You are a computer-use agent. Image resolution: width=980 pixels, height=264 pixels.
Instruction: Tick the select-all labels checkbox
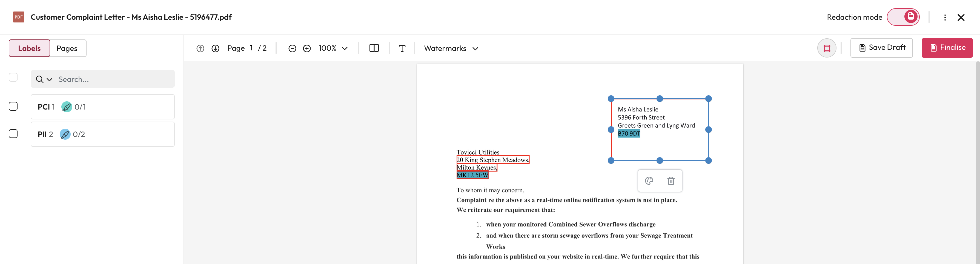click(13, 77)
